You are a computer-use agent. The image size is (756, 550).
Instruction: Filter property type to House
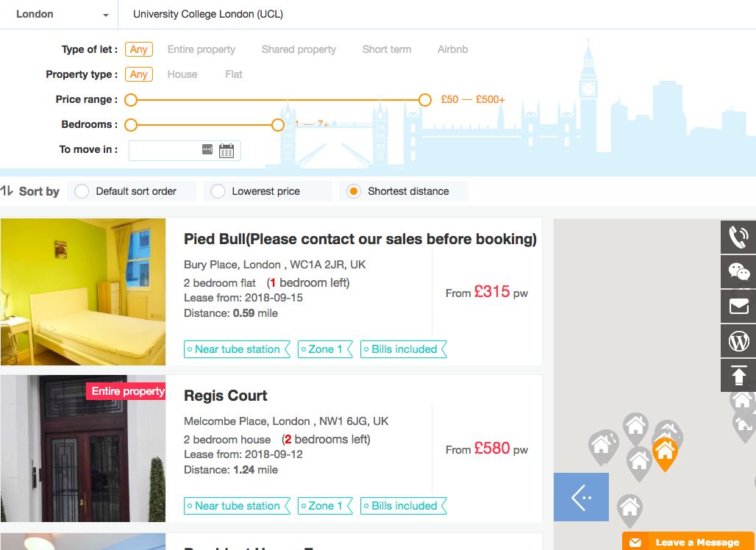(182, 74)
